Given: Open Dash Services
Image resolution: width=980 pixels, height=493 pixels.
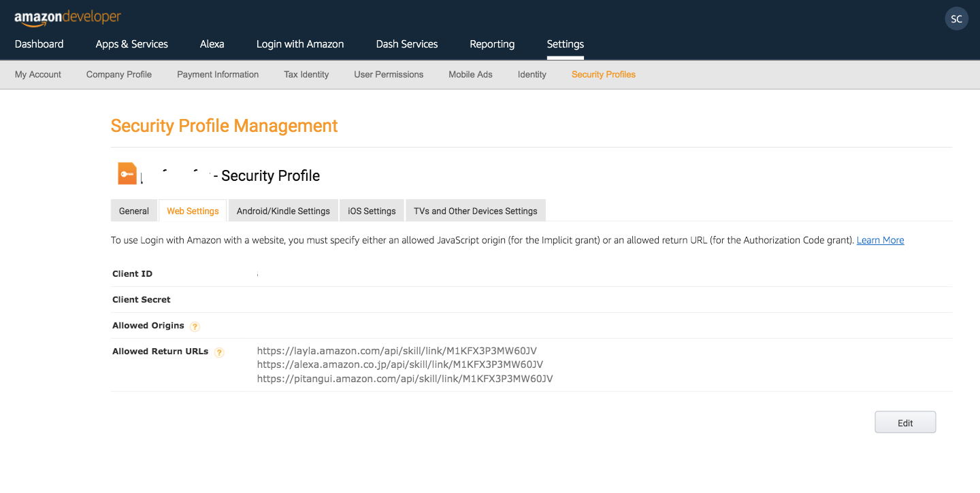Looking at the screenshot, I should (407, 44).
